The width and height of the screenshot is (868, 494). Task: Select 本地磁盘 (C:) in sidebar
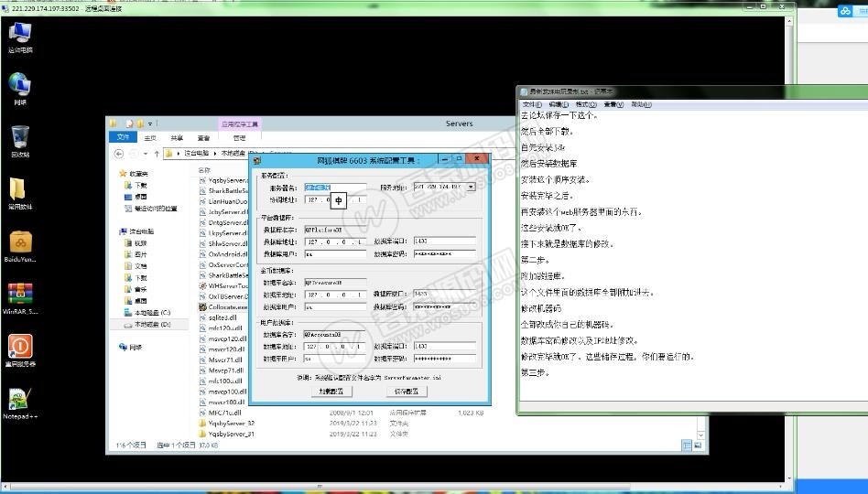click(147, 313)
